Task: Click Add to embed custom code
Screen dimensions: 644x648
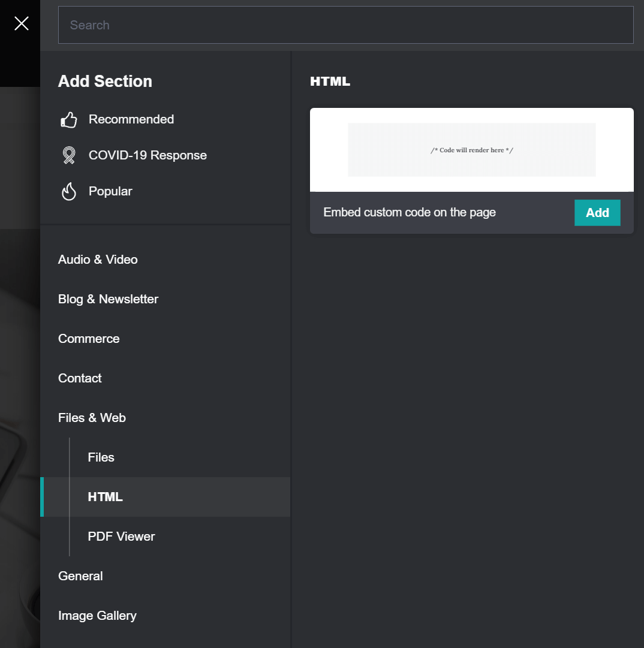Action: (x=597, y=212)
